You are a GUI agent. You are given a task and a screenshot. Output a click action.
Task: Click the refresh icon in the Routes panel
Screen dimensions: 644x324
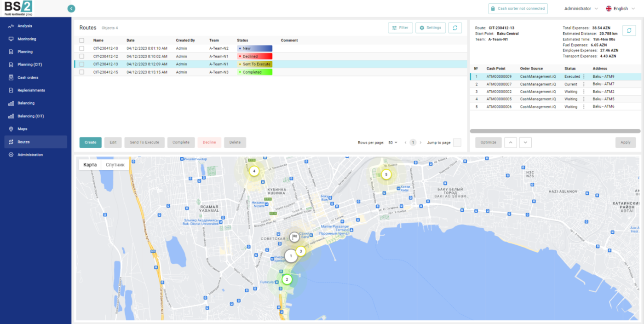click(455, 28)
